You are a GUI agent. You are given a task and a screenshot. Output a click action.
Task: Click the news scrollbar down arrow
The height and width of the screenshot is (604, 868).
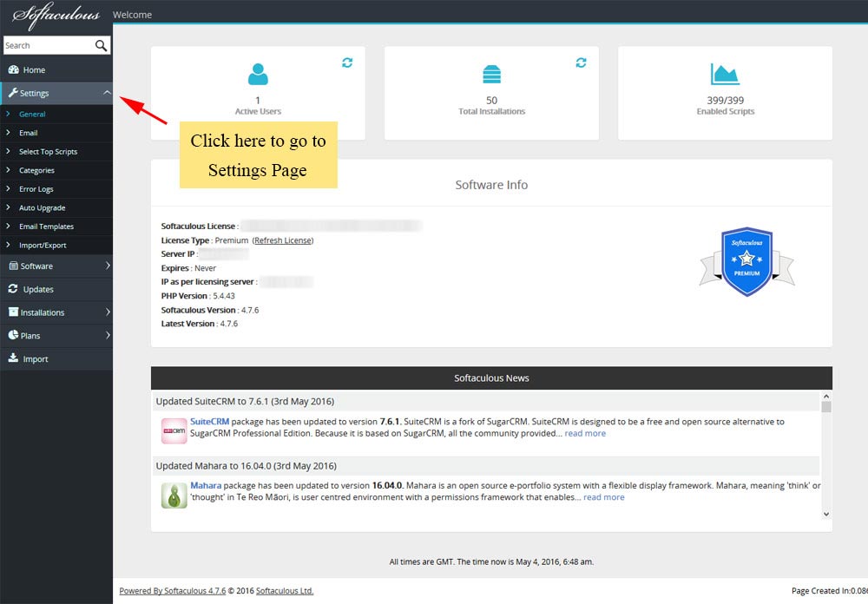click(826, 515)
